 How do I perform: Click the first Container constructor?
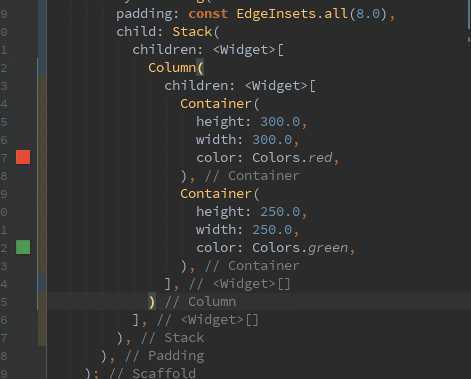[216, 104]
